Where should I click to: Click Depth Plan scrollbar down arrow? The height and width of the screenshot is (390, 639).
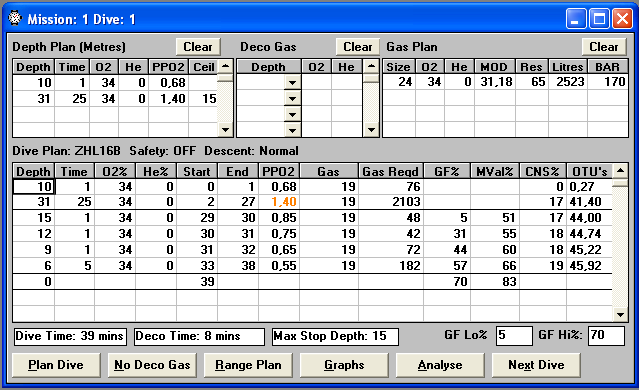click(225, 130)
